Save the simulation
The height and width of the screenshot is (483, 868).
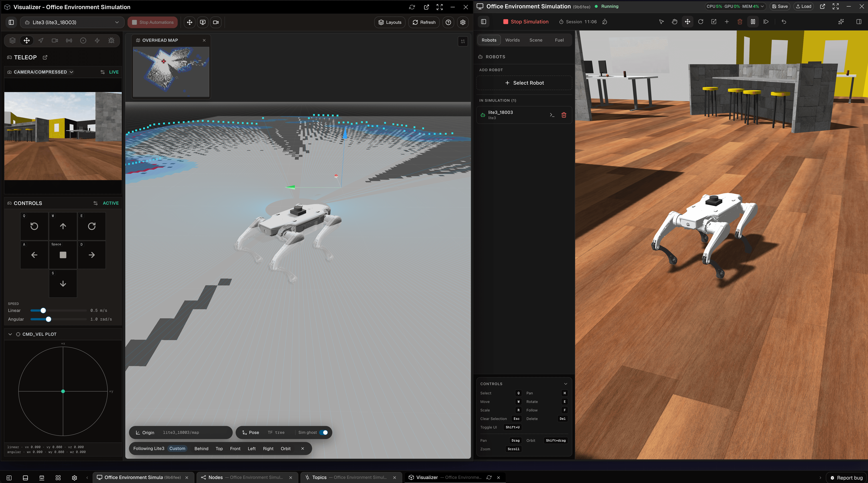[780, 6]
